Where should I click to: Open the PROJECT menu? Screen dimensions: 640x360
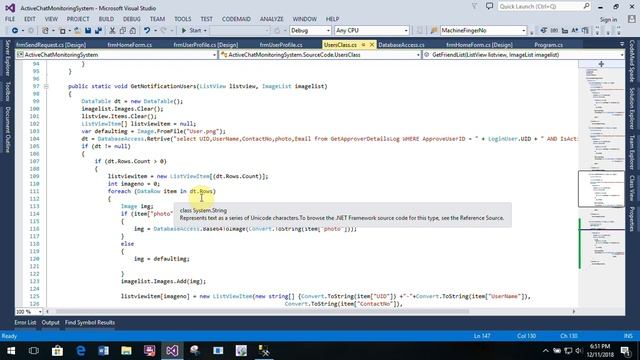78,19
